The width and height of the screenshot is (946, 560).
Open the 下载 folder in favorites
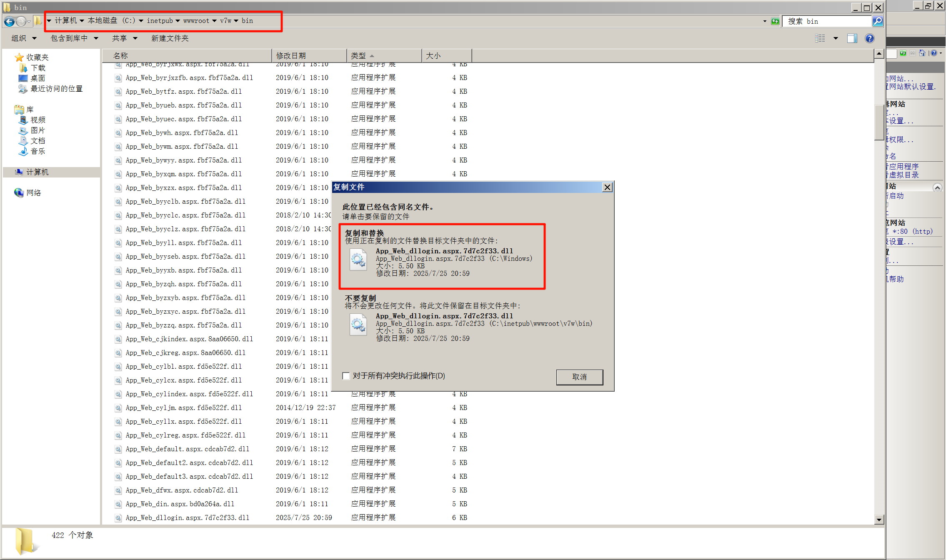pos(38,68)
